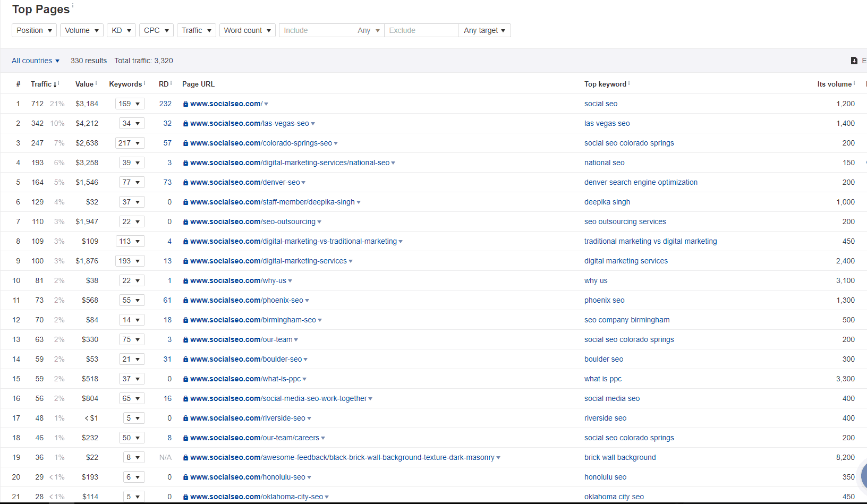The image size is (867, 504).
Task: Open the chat bubble at bottom right
Action: [x=863, y=476]
